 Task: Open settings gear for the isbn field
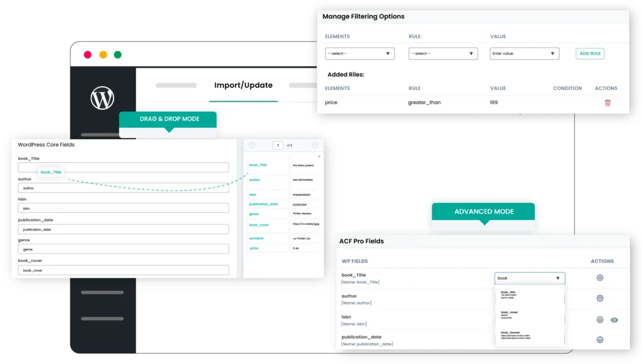pyautogui.click(x=599, y=320)
